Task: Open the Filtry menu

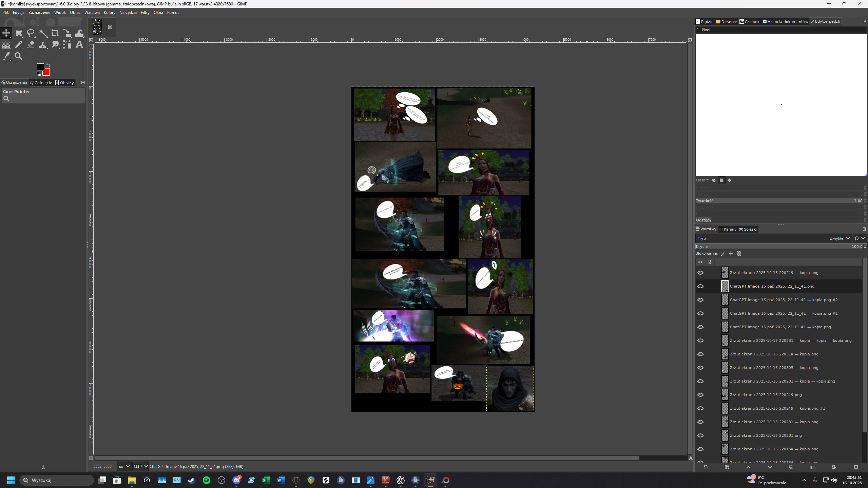Action: [x=145, y=13]
